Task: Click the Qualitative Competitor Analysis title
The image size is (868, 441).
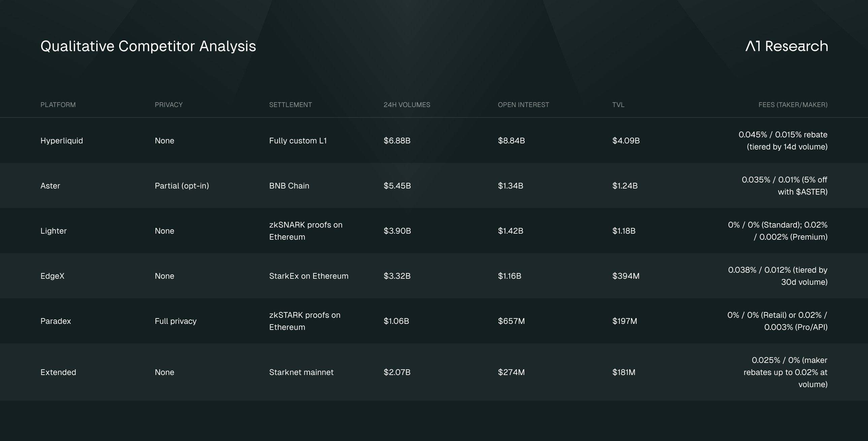Action: tap(148, 46)
